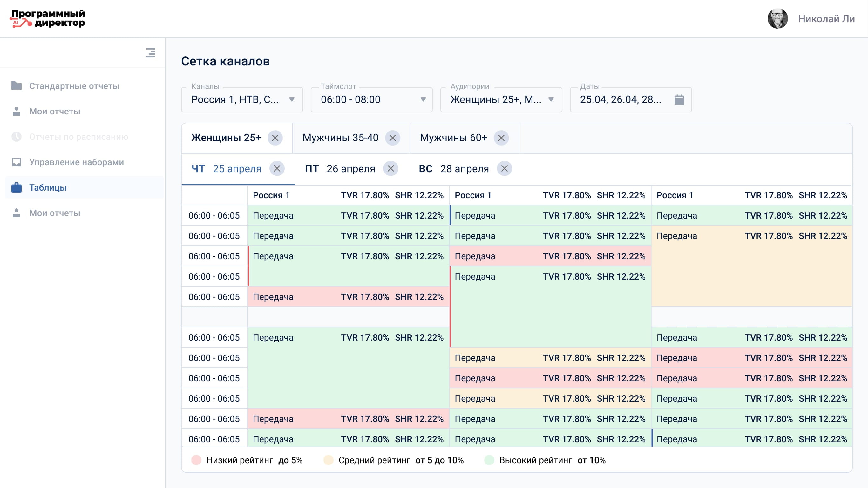Open Отчеты по расписанию section

pos(79,136)
